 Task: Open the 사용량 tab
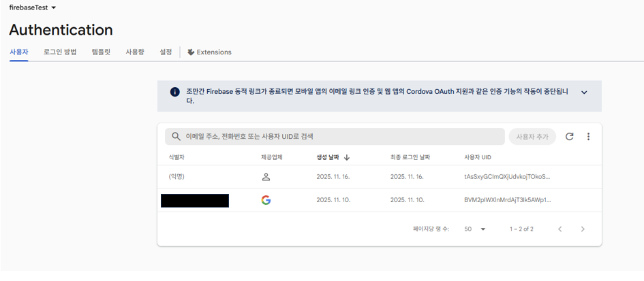coord(135,52)
